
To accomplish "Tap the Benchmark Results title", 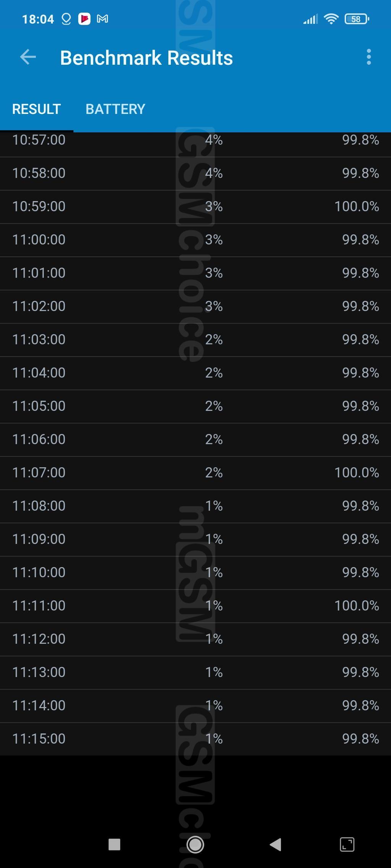I will point(146,58).
